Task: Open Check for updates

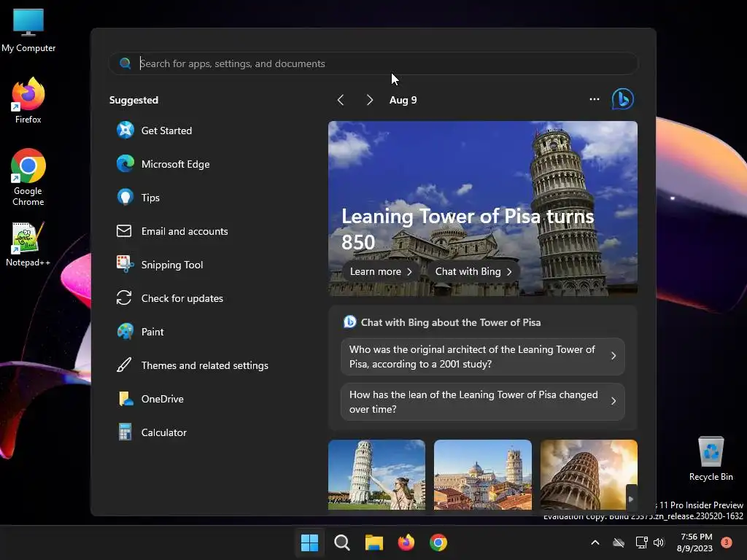Action: 169,298
